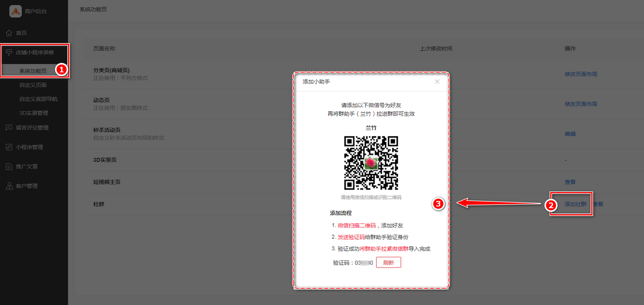644x305 pixels.
Task: Expand 小程序管理 menu label
Action: [x=29, y=147]
